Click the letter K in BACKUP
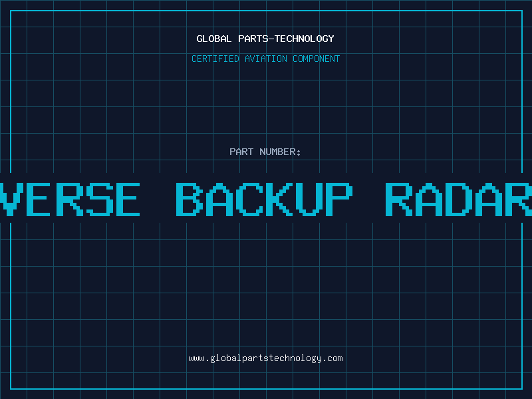 [279, 199]
